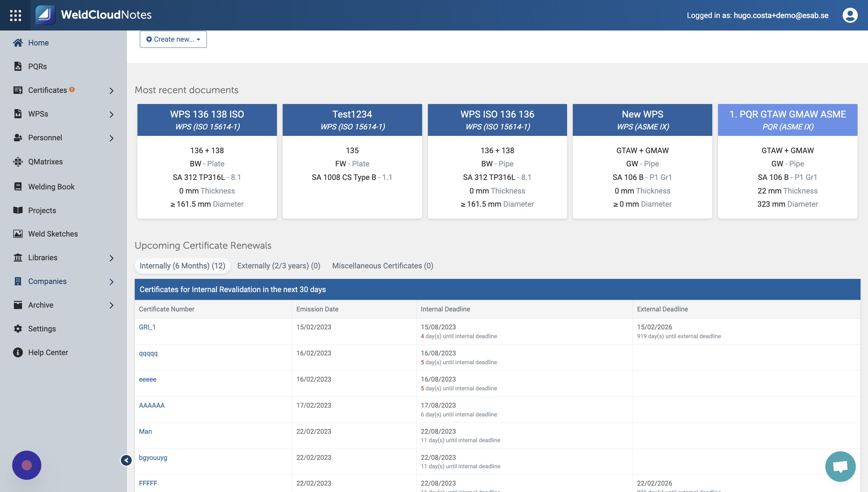Open Welding Book from the sidebar

tap(51, 187)
